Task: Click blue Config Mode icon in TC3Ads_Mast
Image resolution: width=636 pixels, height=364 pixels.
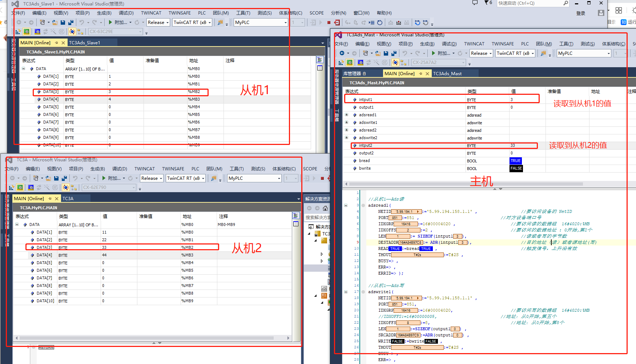Action: [x=361, y=62]
